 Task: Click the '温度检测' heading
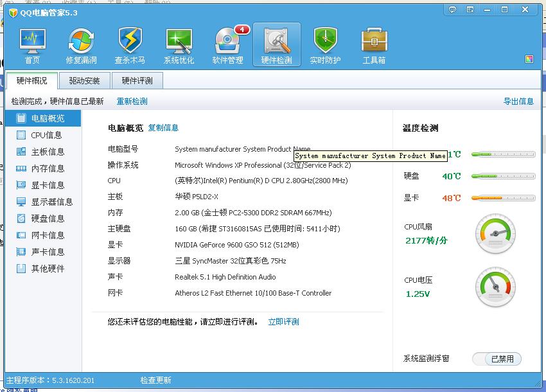pyautogui.click(x=420, y=129)
